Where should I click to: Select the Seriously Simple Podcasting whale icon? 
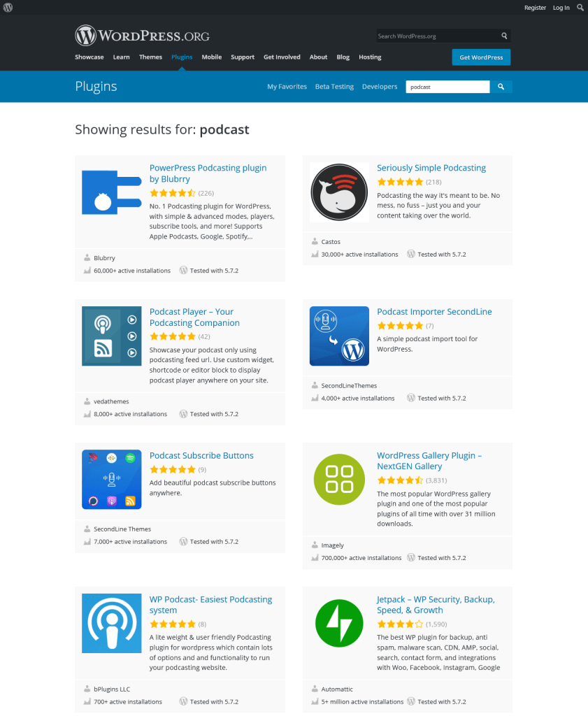[x=339, y=192]
